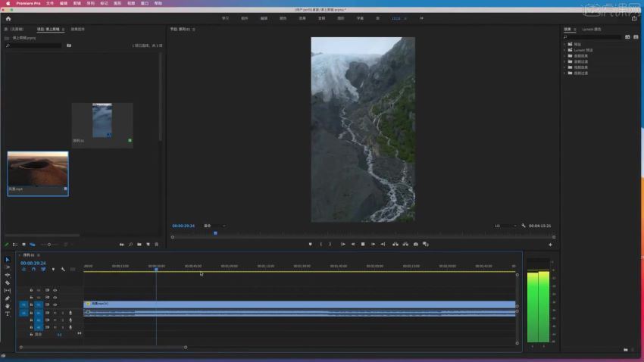Image resolution: width=644 pixels, height=362 pixels.
Task: Mute the A1 audio track
Action: click(55, 313)
